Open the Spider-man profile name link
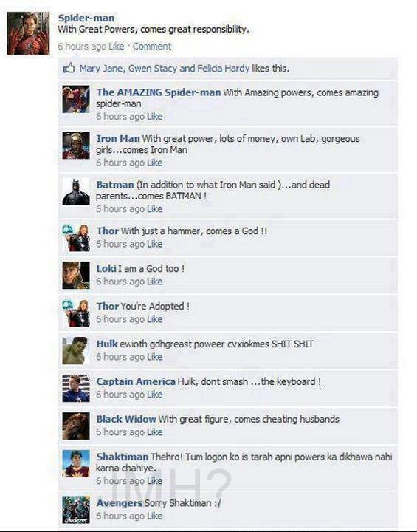This screenshot has height=532, width=417. (86, 18)
